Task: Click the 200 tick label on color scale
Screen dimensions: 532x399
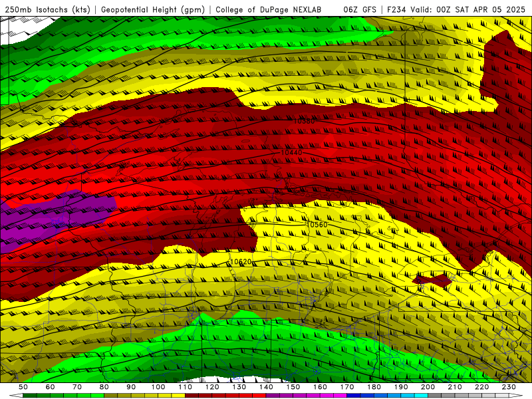Action: point(428,387)
